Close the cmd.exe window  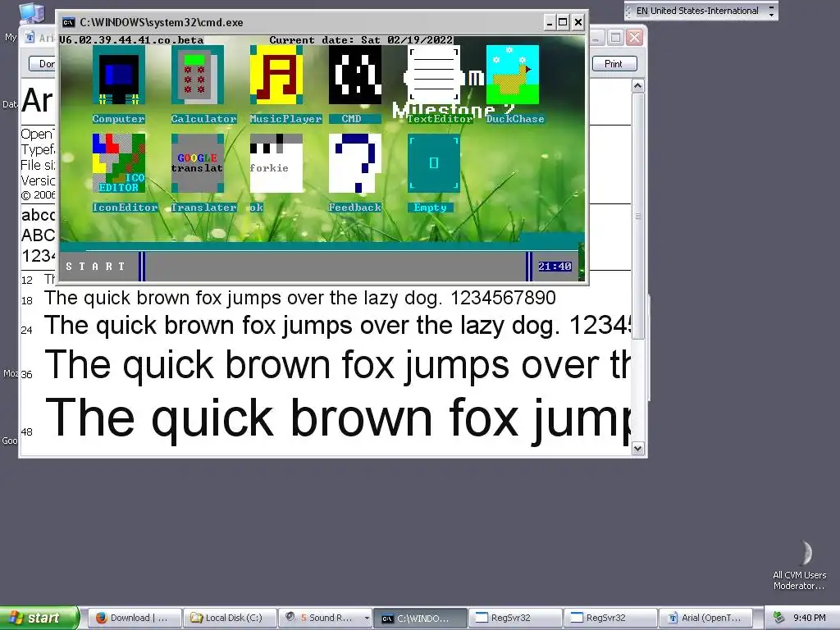[x=578, y=22]
